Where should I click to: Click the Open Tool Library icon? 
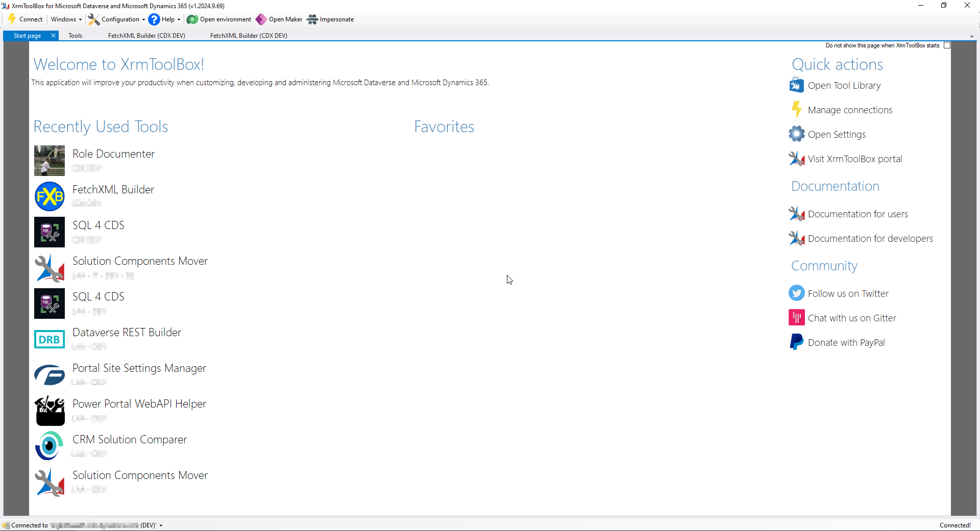click(x=797, y=85)
